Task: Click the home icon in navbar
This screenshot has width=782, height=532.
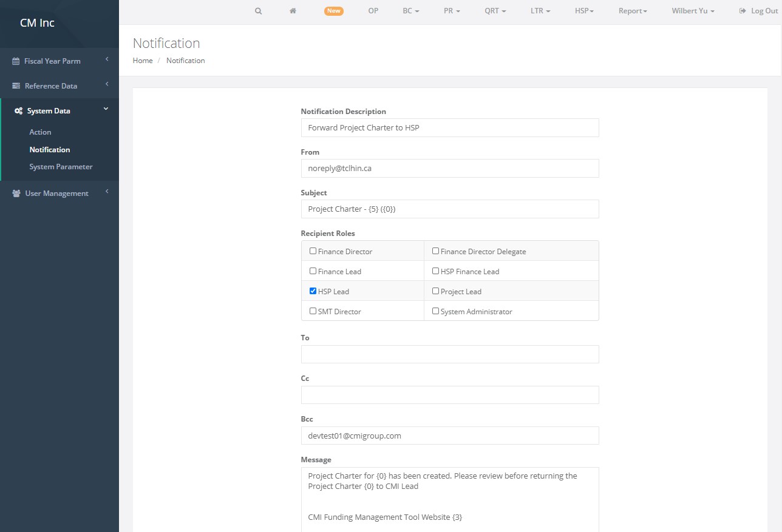Action: coord(293,11)
